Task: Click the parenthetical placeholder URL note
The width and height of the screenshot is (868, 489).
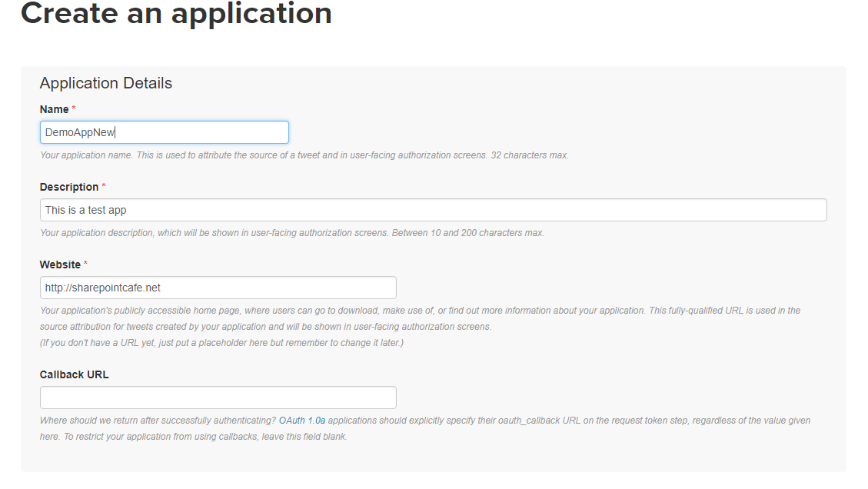Action: pos(221,343)
